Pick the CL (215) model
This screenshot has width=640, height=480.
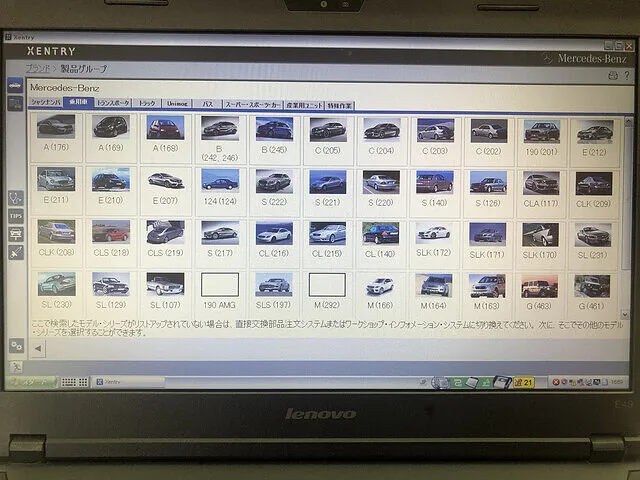327,234
